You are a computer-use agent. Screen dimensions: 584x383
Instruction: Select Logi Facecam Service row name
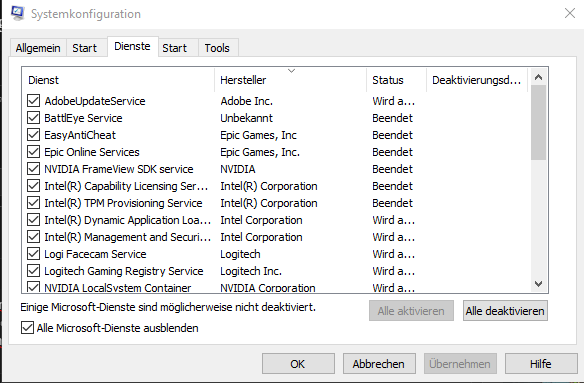click(x=95, y=254)
